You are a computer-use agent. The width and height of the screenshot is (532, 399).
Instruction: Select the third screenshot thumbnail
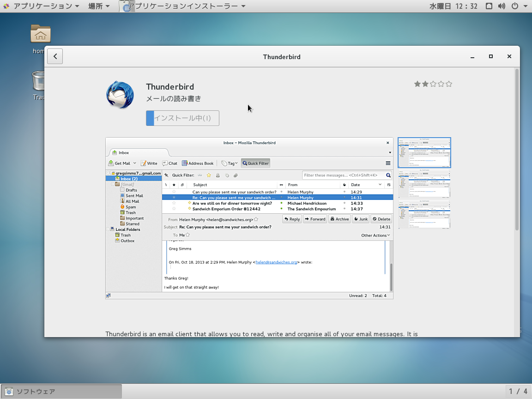point(424,215)
